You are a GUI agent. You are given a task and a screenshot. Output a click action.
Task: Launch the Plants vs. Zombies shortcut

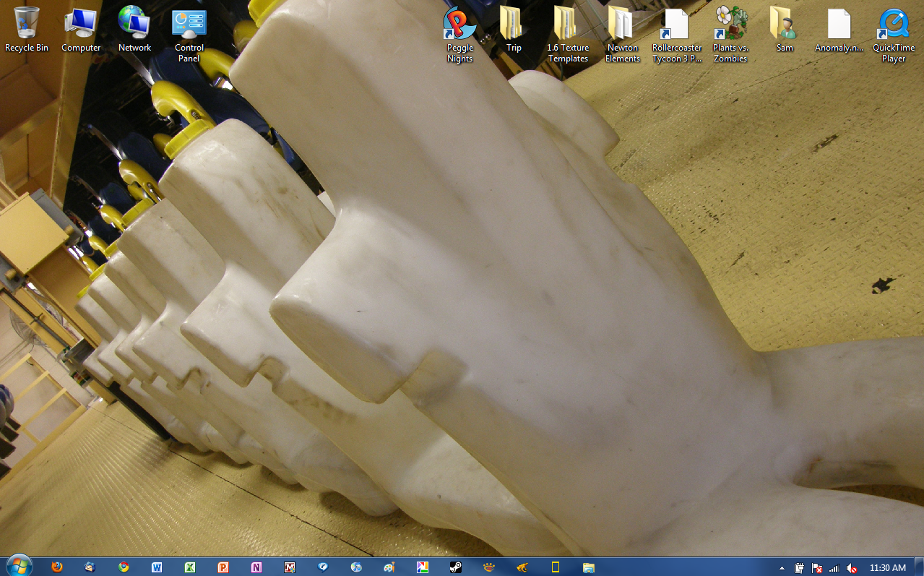tap(730, 35)
